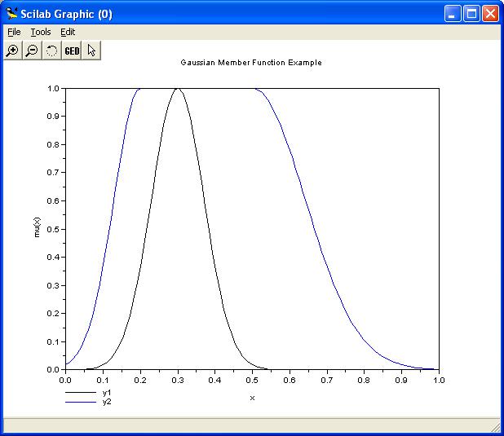Click the blue y2 legend line
Screen dimensions: 504x436
click(x=80, y=402)
